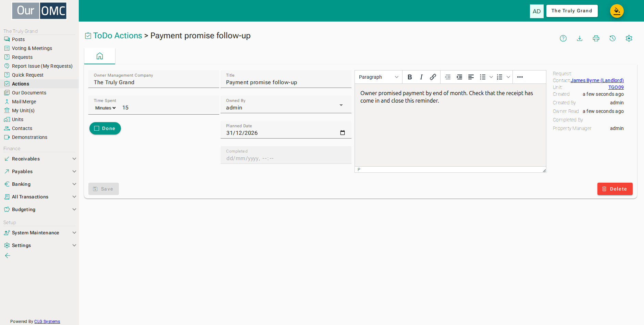
Task: Expand the Budgeting menu
Action: (x=39, y=209)
